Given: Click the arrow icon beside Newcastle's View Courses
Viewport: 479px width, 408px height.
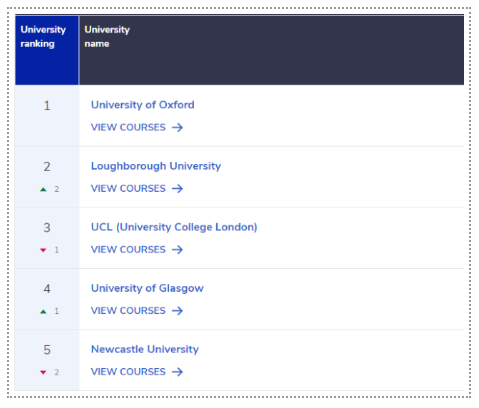Looking at the screenshot, I should (177, 372).
